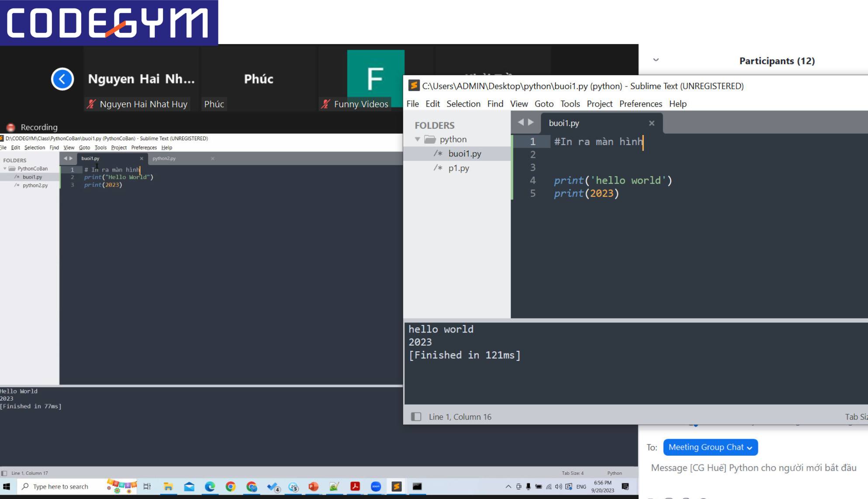Click the blue back arrow in video strip
868x499 pixels.
coord(62,79)
